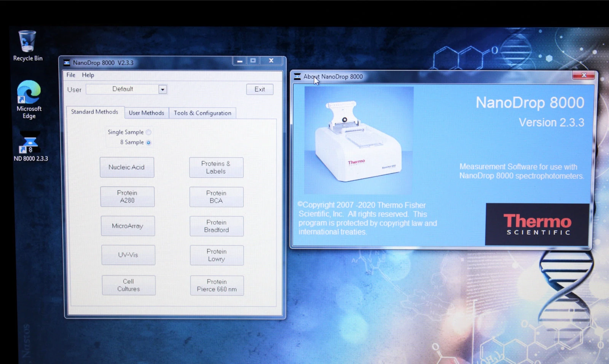Select the Single Sample radio button
609x364 pixels.
(148, 132)
